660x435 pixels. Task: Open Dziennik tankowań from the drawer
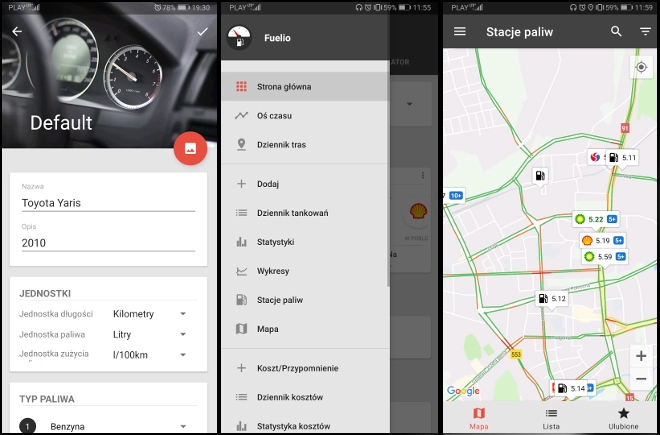coord(305,213)
